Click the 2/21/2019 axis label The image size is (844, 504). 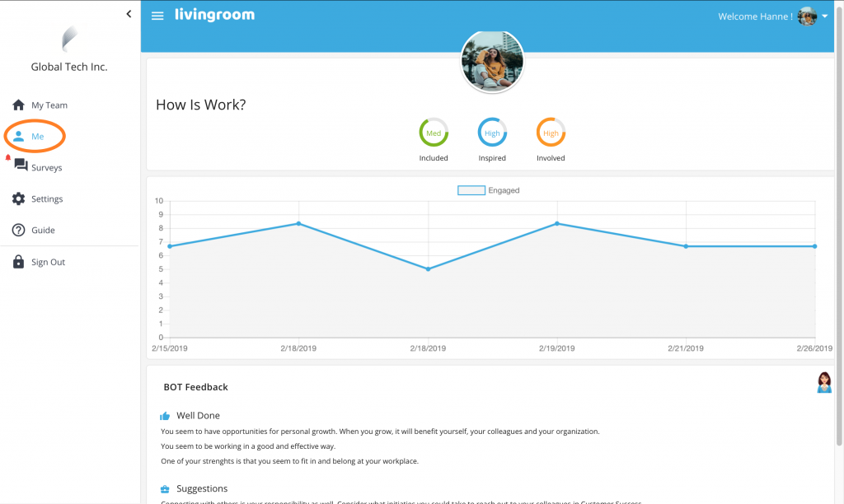tap(685, 348)
